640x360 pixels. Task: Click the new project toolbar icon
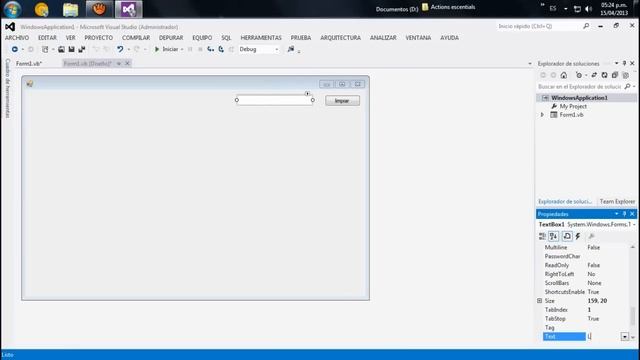coord(45,49)
